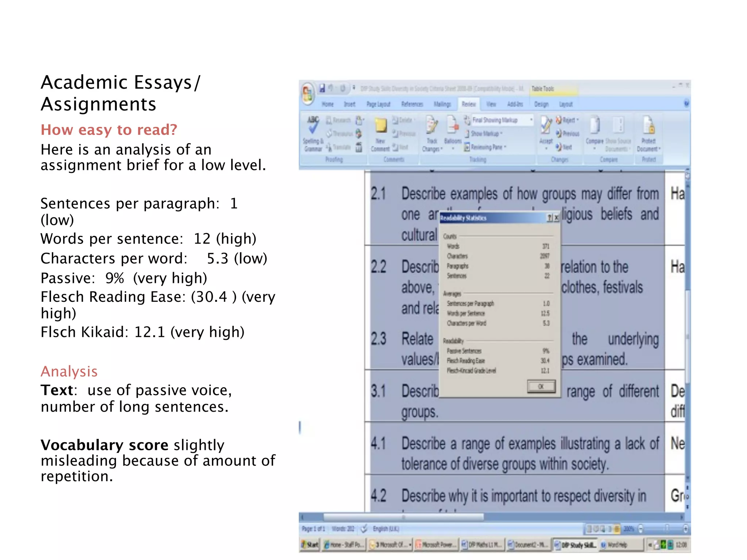Open the Windows Start button
This screenshot has height=560, width=747.
310,545
